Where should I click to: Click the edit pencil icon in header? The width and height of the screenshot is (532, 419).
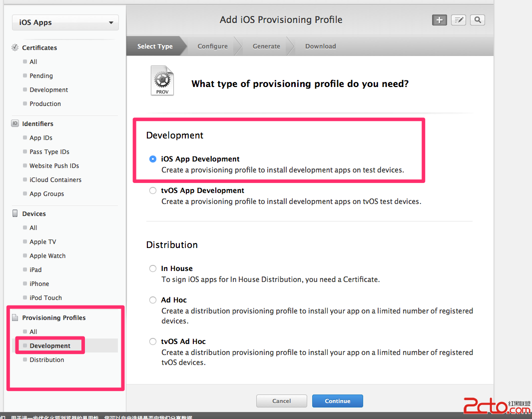point(458,20)
